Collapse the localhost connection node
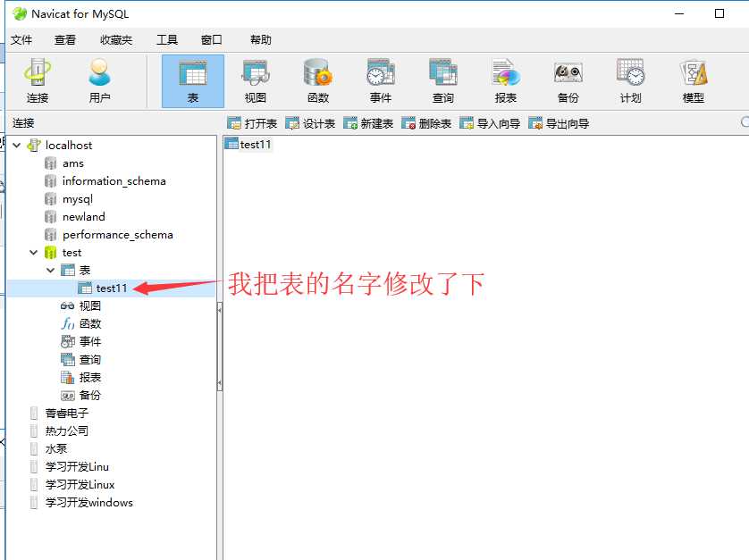Viewport: 749px width, 560px height. [17, 145]
